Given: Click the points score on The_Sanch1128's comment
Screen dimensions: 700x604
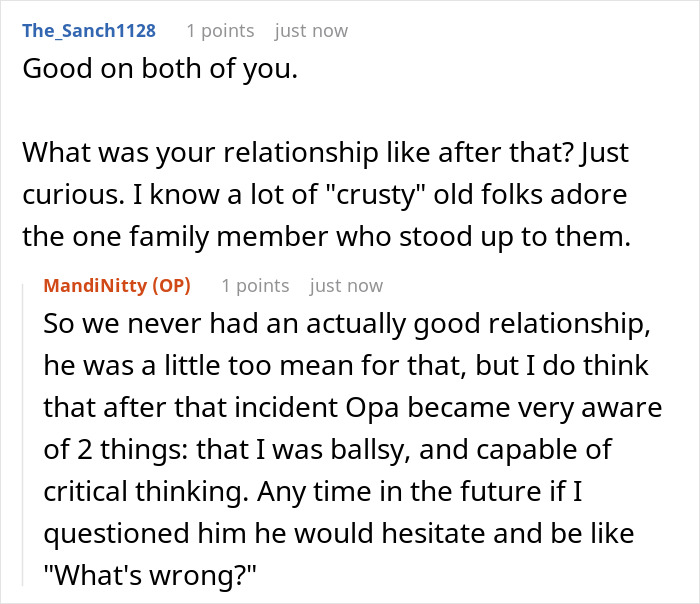Looking at the screenshot, I should (220, 30).
